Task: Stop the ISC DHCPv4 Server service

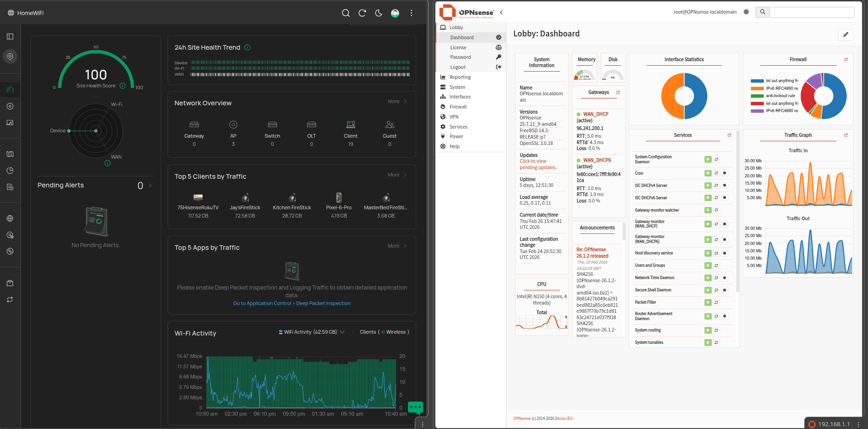Action: point(725,186)
